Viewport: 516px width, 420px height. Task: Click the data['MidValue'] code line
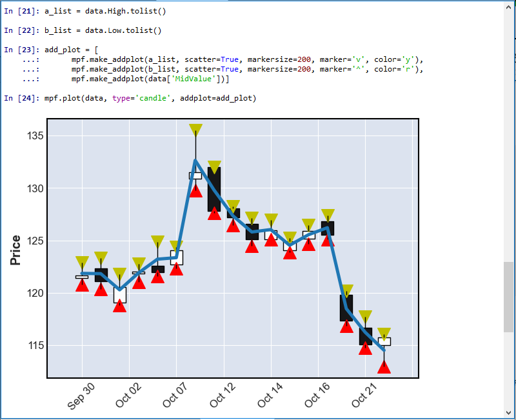point(150,79)
